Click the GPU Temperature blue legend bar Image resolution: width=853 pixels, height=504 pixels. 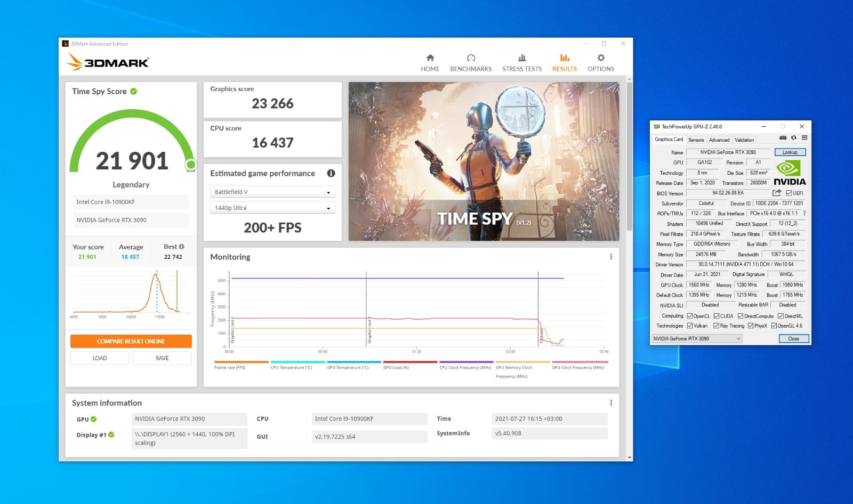click(x=354, y=362)
